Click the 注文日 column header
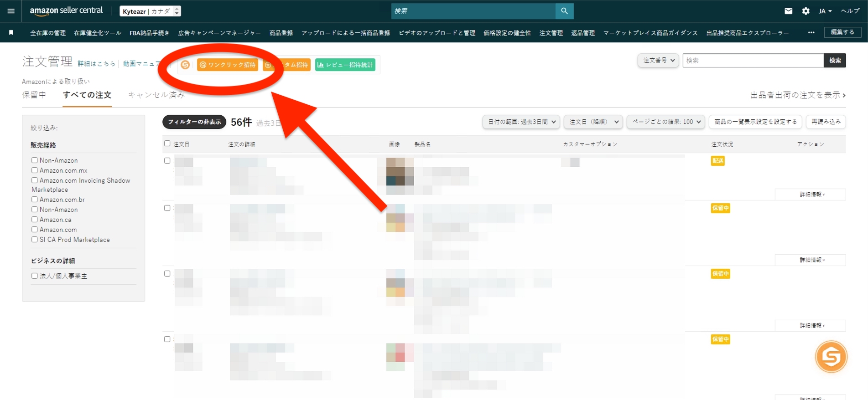Viewport: 868px width, 400px height. pos(182,144)
